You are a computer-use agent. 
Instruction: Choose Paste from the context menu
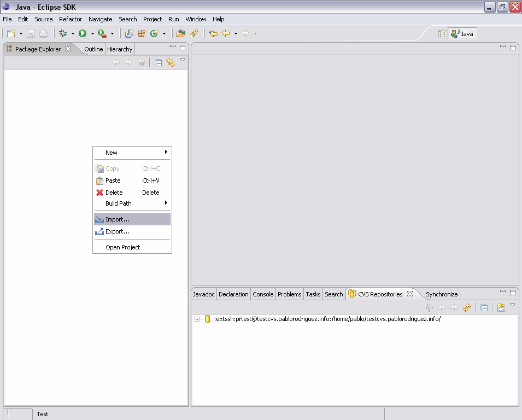[132, 180]
